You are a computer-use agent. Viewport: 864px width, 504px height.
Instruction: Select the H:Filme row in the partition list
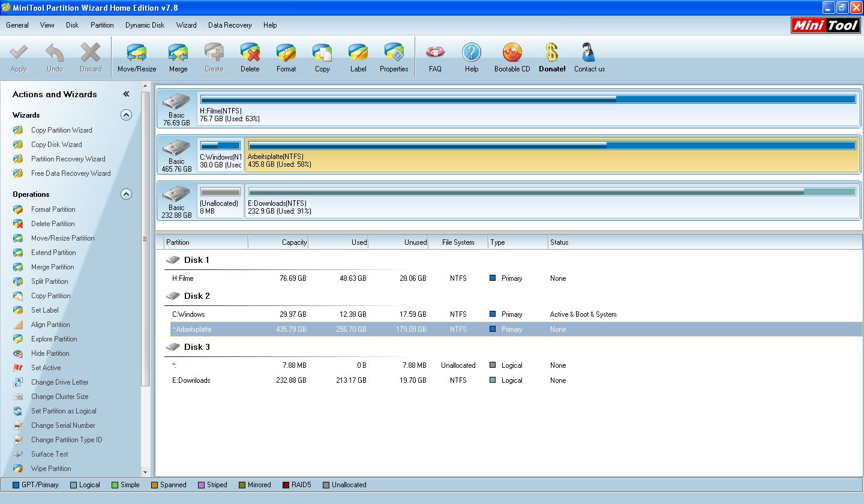pyautogui.click(x=509, y=278)
